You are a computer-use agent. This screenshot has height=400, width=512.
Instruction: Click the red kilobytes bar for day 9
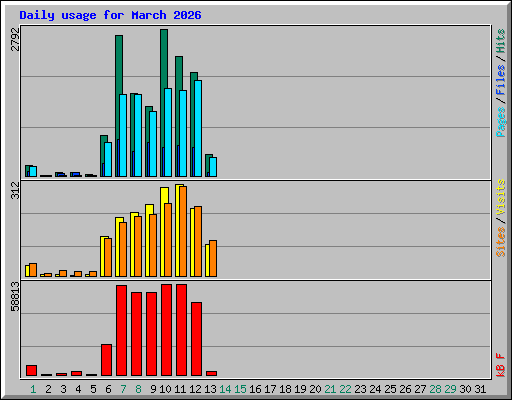(x=151, y=334)
